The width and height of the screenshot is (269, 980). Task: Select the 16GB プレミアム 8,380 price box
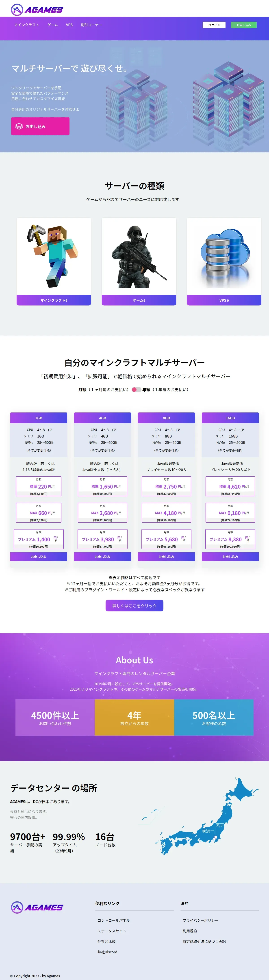230,539
